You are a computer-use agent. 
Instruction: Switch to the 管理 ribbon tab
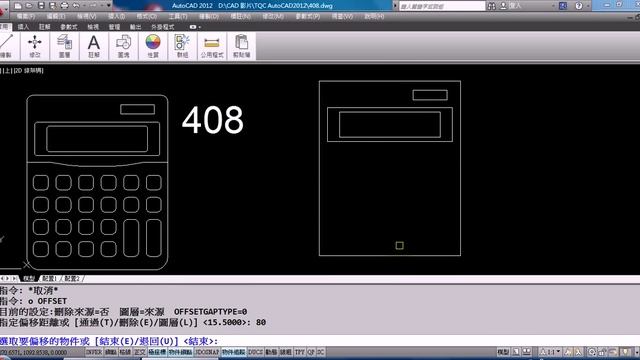point(114,27)
